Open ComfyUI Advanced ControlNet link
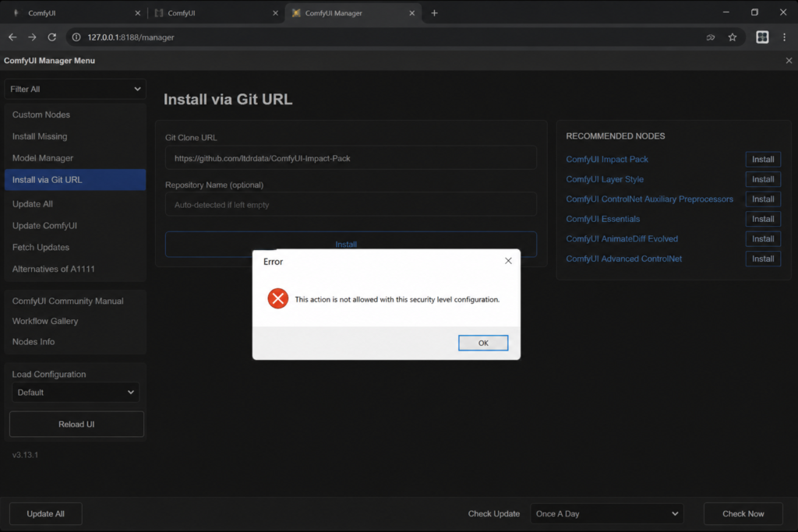 [623, 259]
